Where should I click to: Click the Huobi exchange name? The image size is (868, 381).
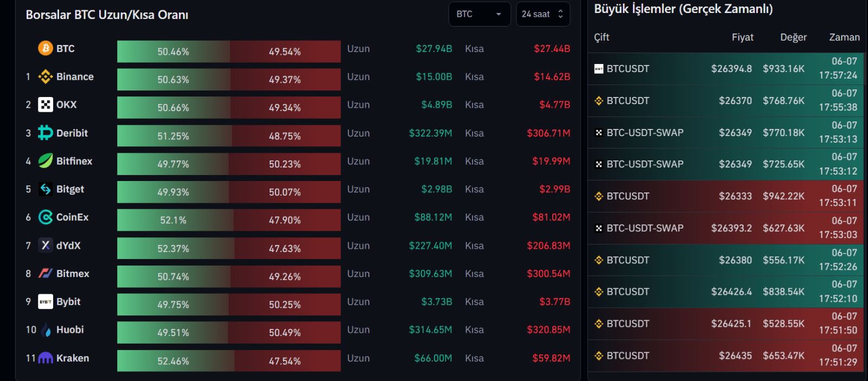coord(70,330)
